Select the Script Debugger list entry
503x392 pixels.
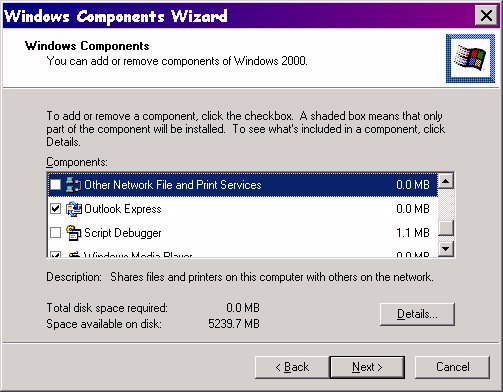coord(243,233)
